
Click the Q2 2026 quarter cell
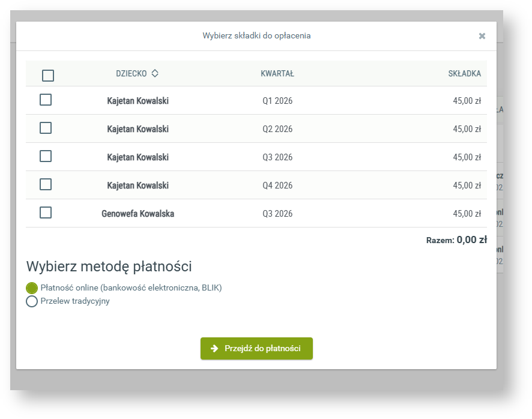click(277, 129)
